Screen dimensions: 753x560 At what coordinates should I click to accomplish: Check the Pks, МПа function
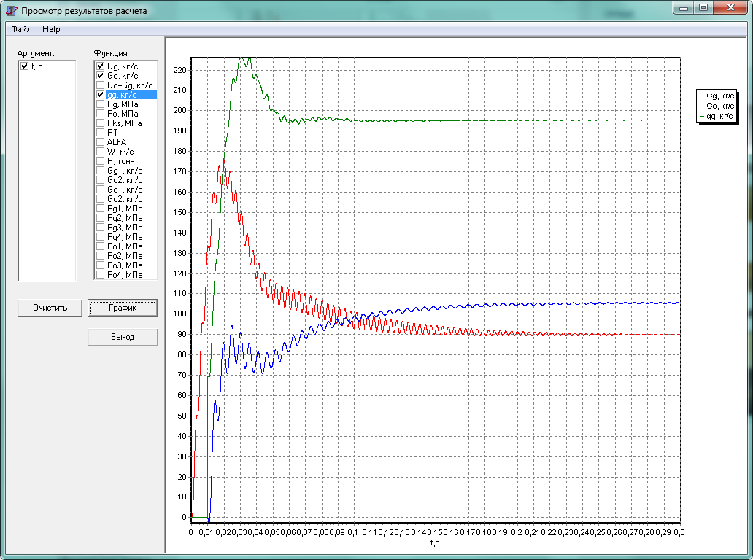pyautogui.click(x=101, y=123)
